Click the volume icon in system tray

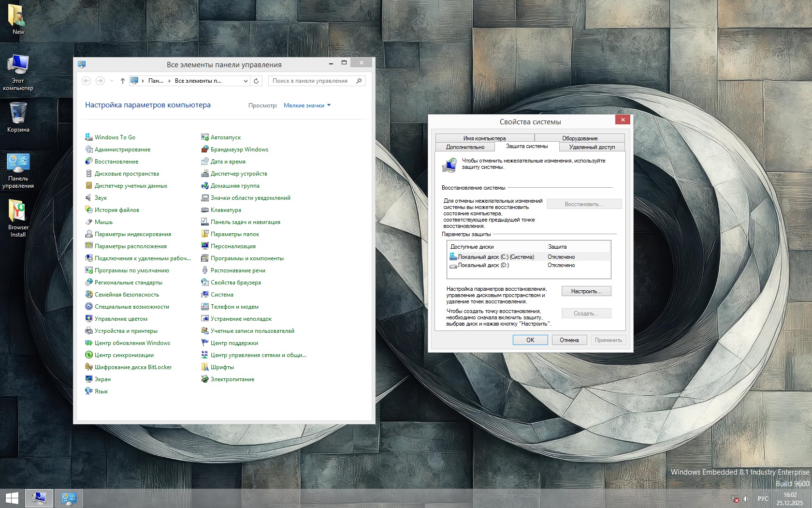coord(746,498)
